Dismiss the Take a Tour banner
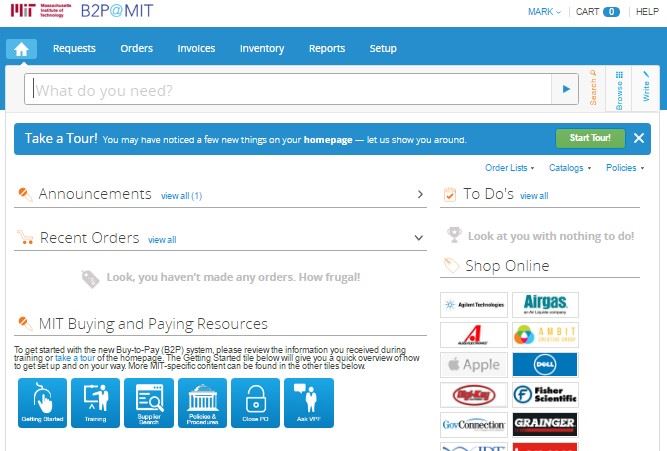This screenshot has width=667, height=451. (639, 138)
